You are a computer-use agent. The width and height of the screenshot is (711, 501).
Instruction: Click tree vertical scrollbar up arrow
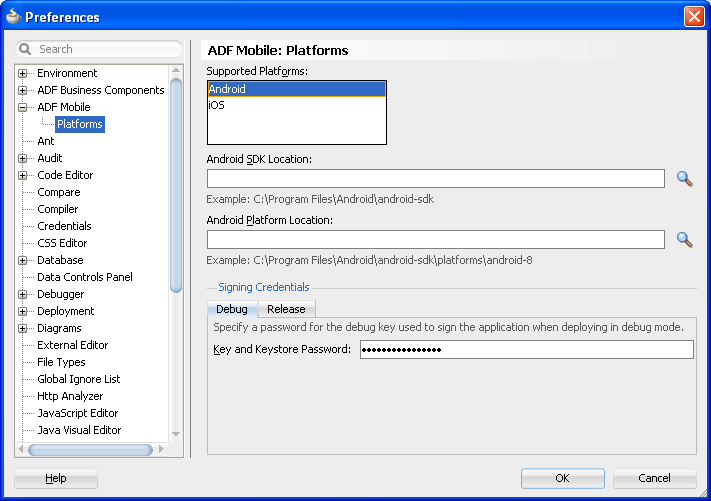pos(176,70)
